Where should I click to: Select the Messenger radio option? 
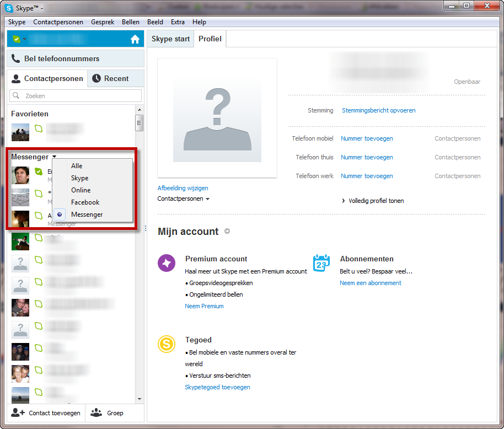click(60, 214)
